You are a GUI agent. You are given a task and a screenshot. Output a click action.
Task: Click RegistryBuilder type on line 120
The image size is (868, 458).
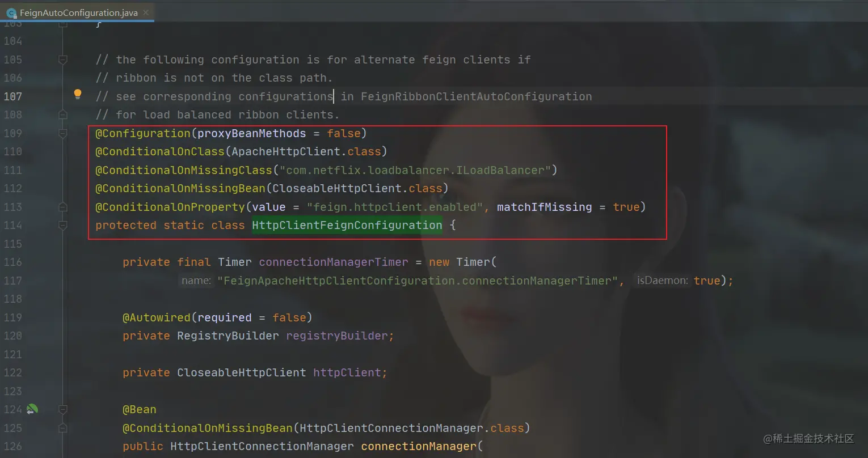[x=228, y=336]
